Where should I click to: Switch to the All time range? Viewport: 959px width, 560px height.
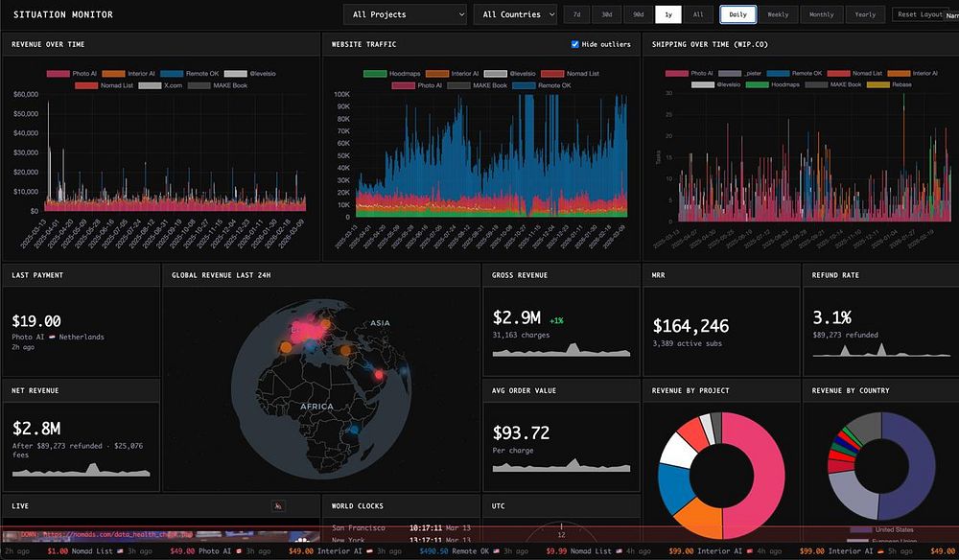pyautogui.click(x=698, y=14)
